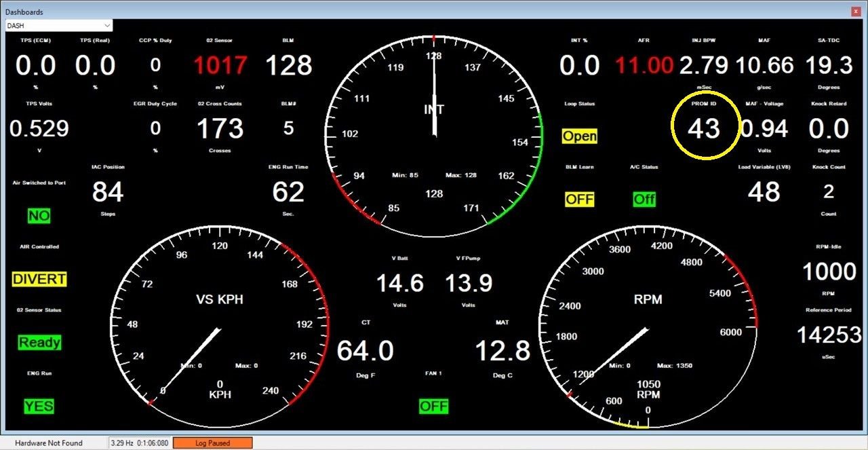The height and width of the screenshot is (450, 868).
Task: Click the FAN 1 OFF indicator
Action: (433, 407)
